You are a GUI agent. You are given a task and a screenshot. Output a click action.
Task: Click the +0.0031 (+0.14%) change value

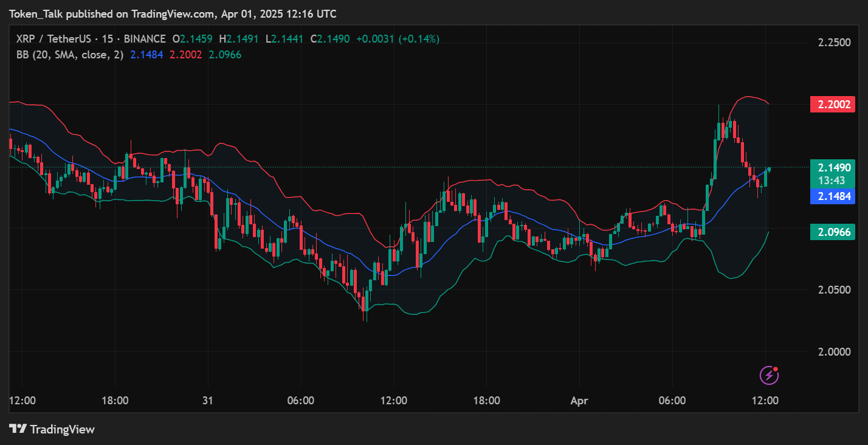point(398,39)
